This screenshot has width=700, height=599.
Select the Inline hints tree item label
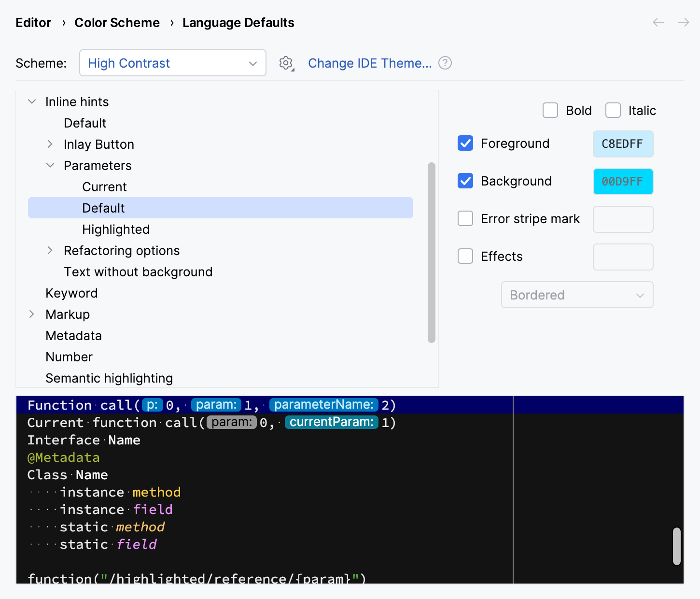tap(77, 102)
